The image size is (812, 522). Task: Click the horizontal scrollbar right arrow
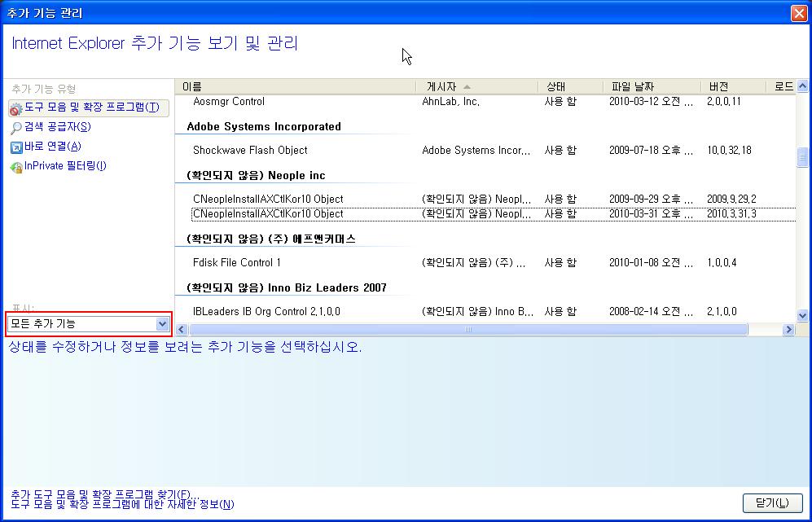pos(788,330)
